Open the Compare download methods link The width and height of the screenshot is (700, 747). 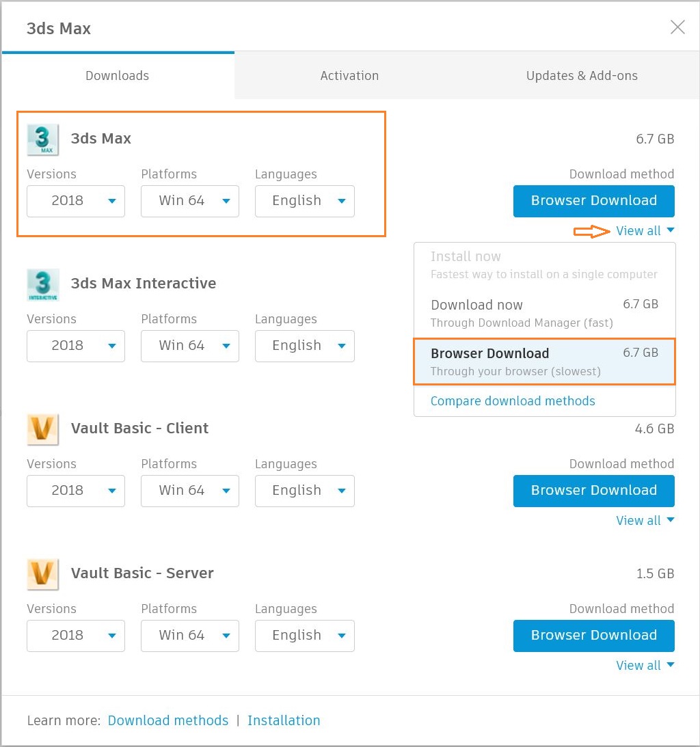tap(513, 401)
